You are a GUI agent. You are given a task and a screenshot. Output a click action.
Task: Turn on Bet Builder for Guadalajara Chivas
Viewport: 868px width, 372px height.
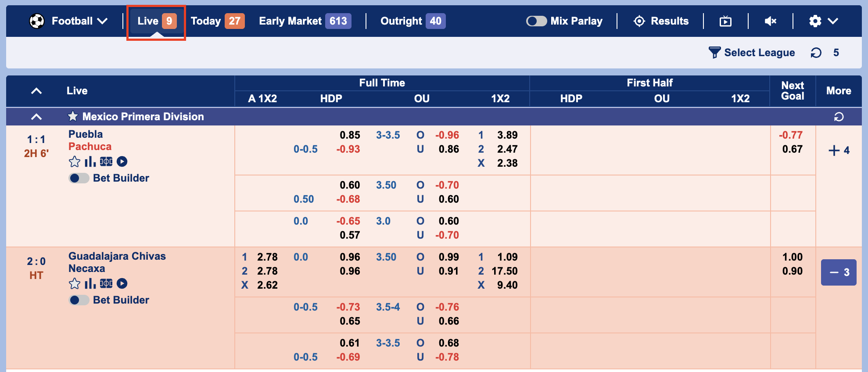click(x=79, y=300)
